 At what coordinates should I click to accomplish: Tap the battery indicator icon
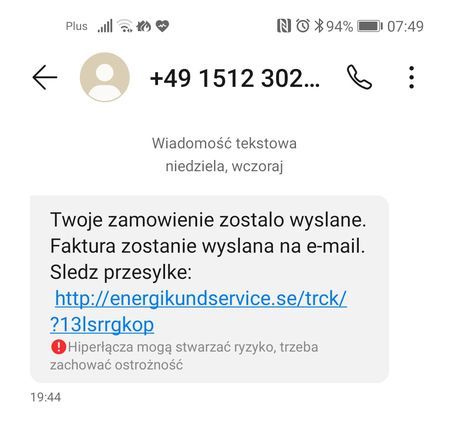click(x=370, y=26)
